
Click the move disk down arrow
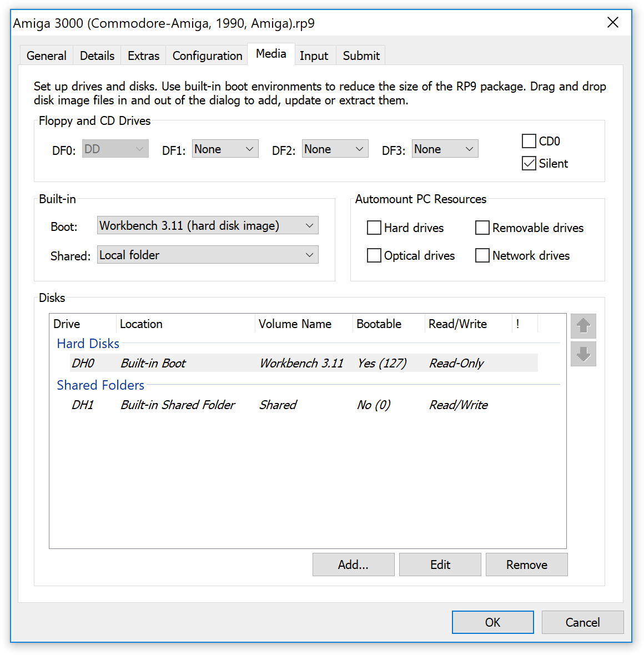pyautogui.click(x=583, y=354)
